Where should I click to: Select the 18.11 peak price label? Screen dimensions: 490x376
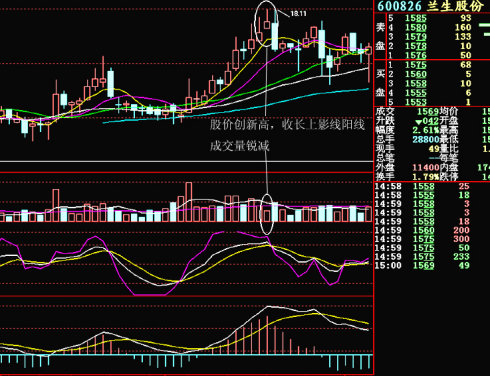[298, 14]
